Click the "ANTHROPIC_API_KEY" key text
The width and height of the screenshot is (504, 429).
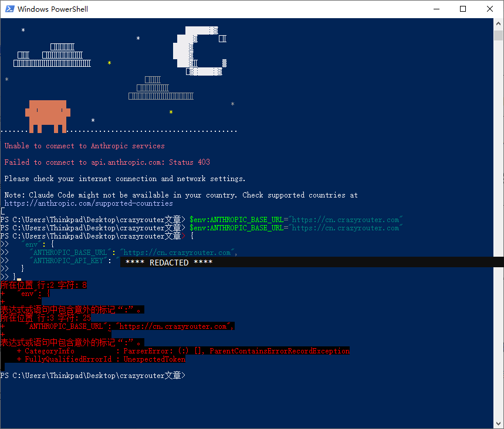[68, 261]
